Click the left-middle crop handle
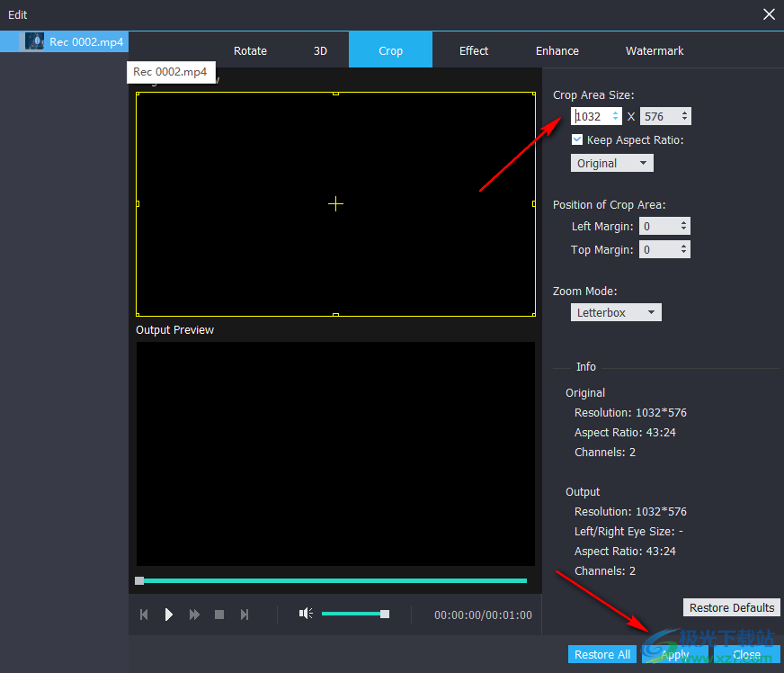784x673 pixels. point(138,203)
